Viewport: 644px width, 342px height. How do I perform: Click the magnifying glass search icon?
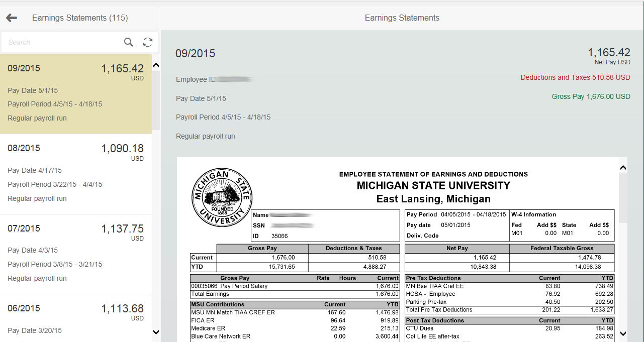[x=129, y=42]
